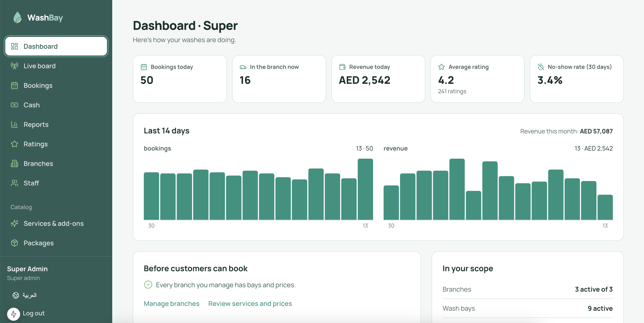Open the Staff page

click(56, 183)
